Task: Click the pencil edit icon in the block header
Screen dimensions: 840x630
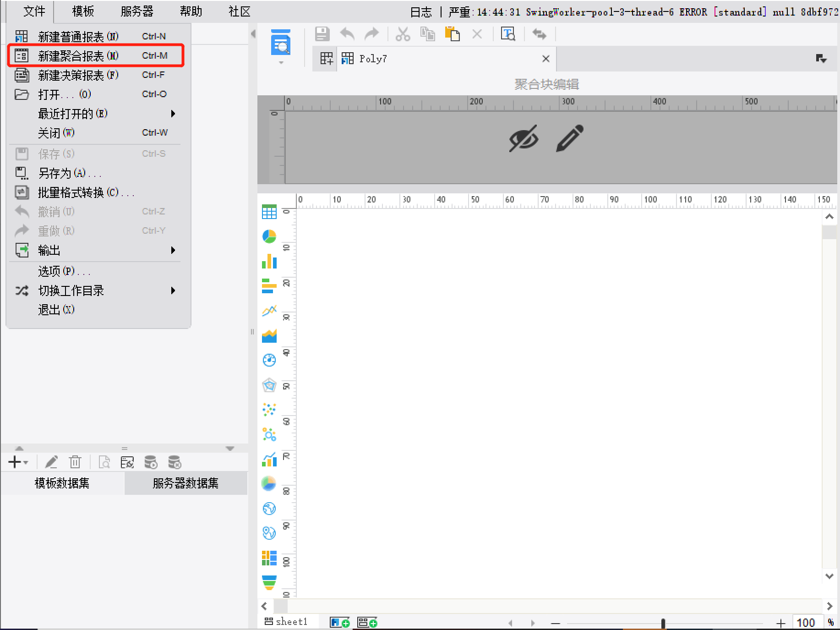Action: click(569, 138)
